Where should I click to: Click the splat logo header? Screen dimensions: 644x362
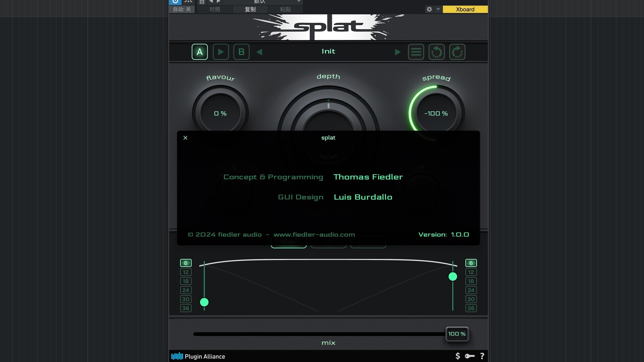click(328, 27)
